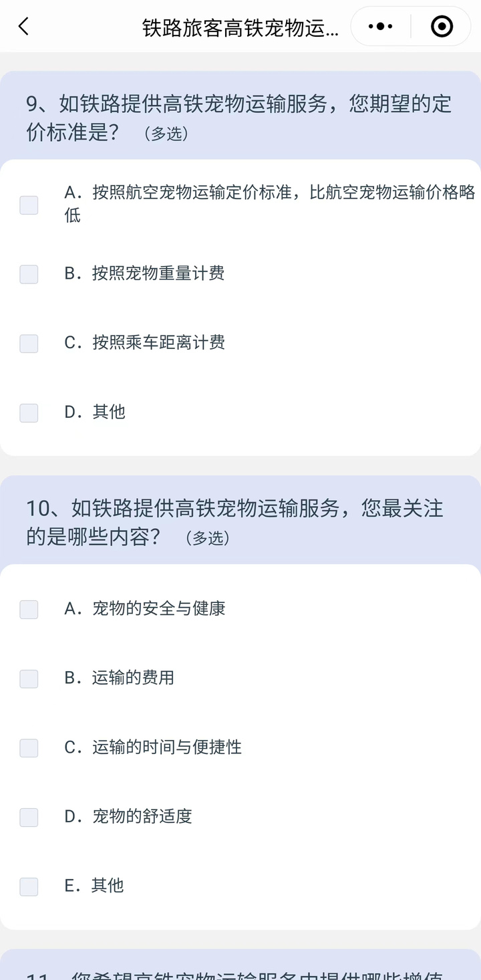This screenshot has height=980, width=481.
Task: Select D 其他 under question 9
Action: tap(29, 413)
